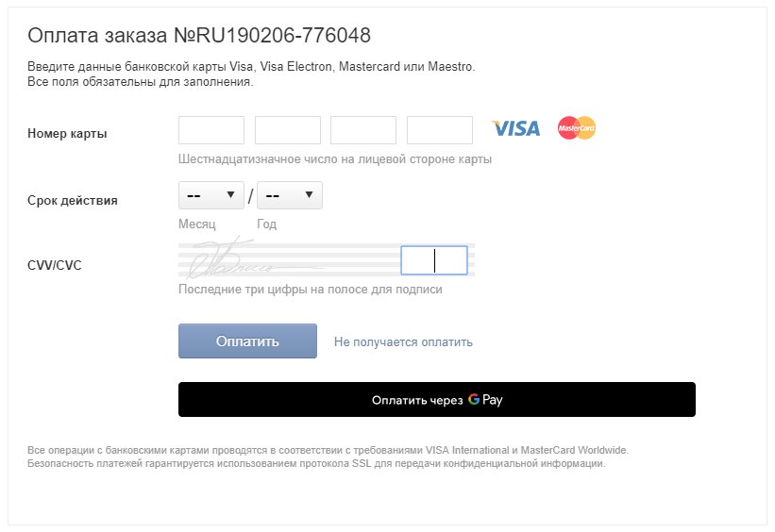The width and height of the screenshot is (775, 532).
Task: Focus the fourth card number field
Action: pyautogui.click(x=439, y=130)
